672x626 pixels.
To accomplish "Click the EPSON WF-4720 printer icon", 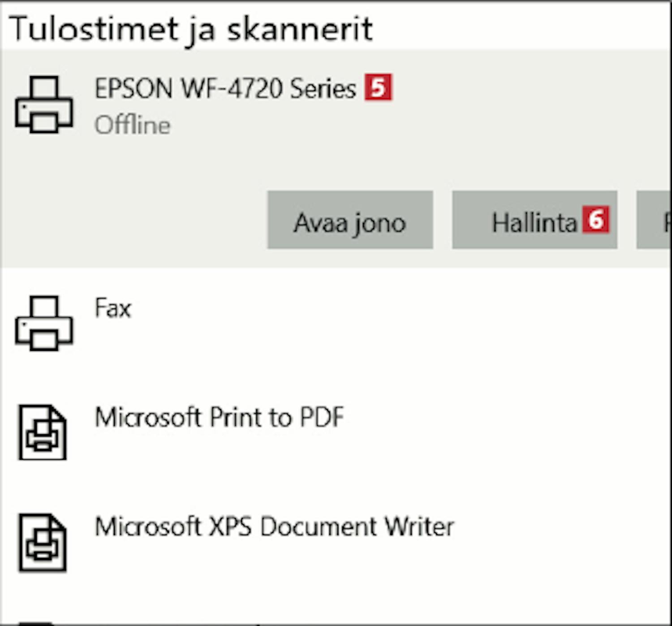I will (43, 105).
